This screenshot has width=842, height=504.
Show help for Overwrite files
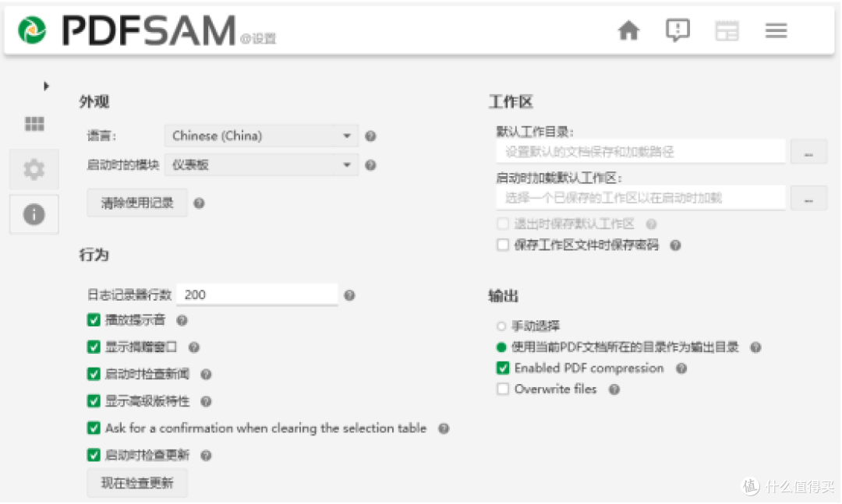tap(615, 389)
